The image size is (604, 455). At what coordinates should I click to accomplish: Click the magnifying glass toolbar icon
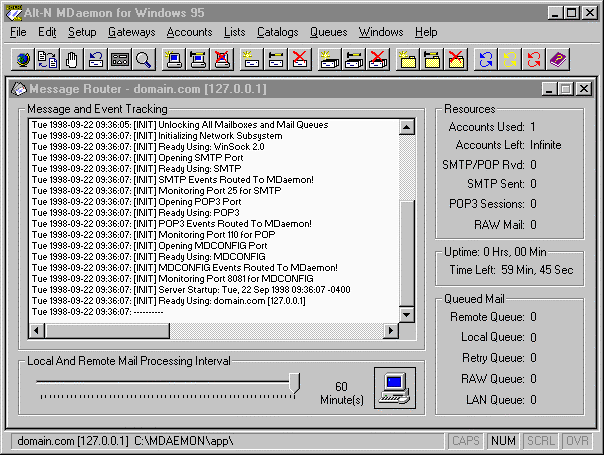(x=144, y=59)
